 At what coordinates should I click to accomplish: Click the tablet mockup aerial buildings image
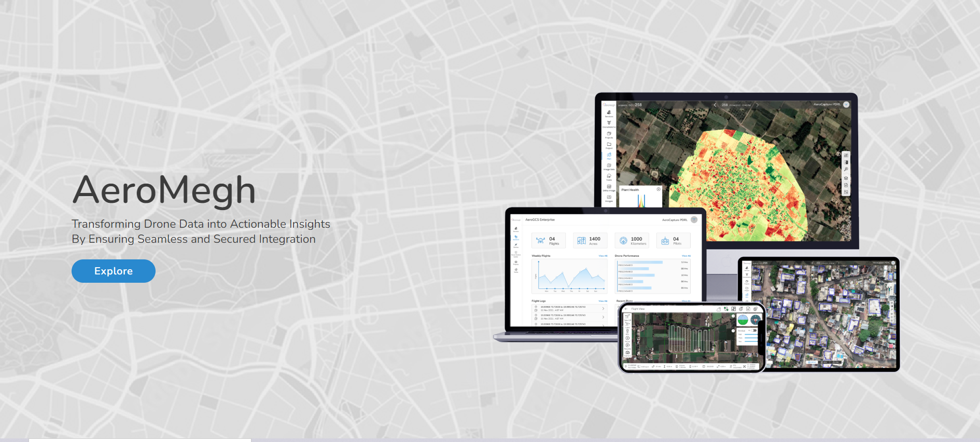point(823,314)
